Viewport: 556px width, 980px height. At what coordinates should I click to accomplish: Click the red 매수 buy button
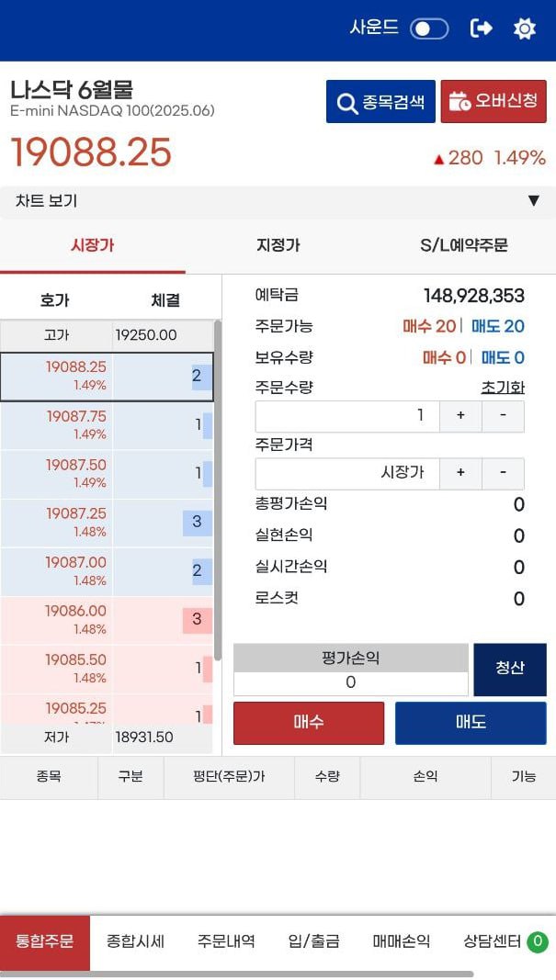click(x=309, y=723)
